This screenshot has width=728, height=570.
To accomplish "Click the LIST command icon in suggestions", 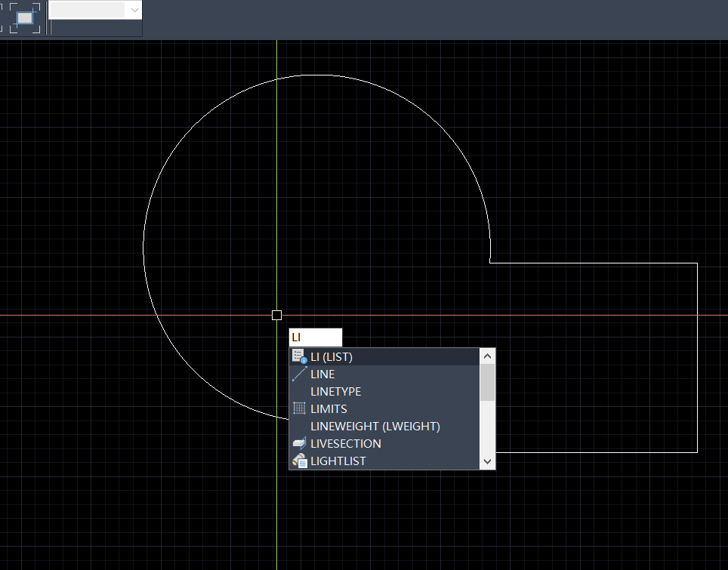I will click(299, 356).
